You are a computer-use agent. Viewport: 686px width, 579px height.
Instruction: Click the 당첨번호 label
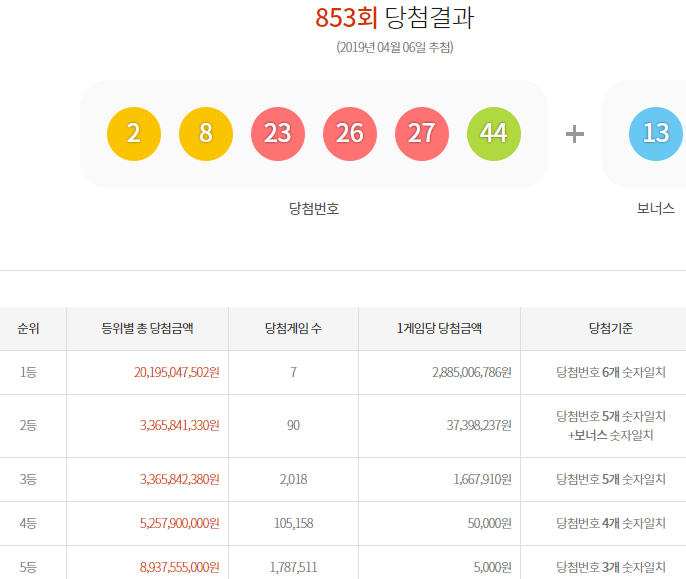[x=314, y=208]
